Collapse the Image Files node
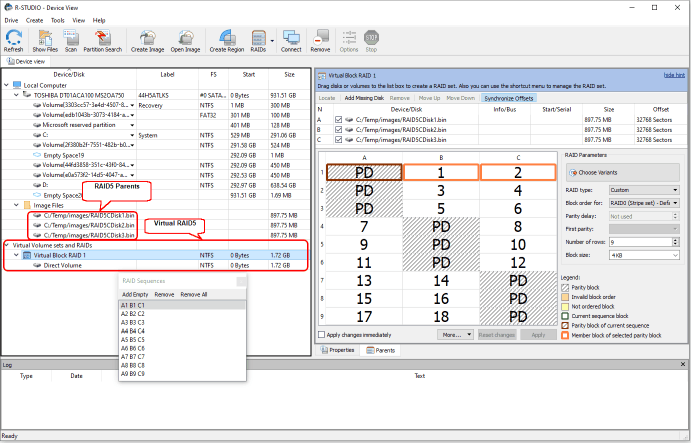691x443 pixels. 17,205
